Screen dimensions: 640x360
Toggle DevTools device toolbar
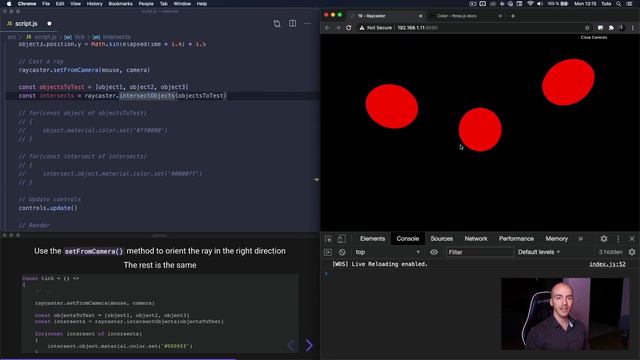coord(342,239)
